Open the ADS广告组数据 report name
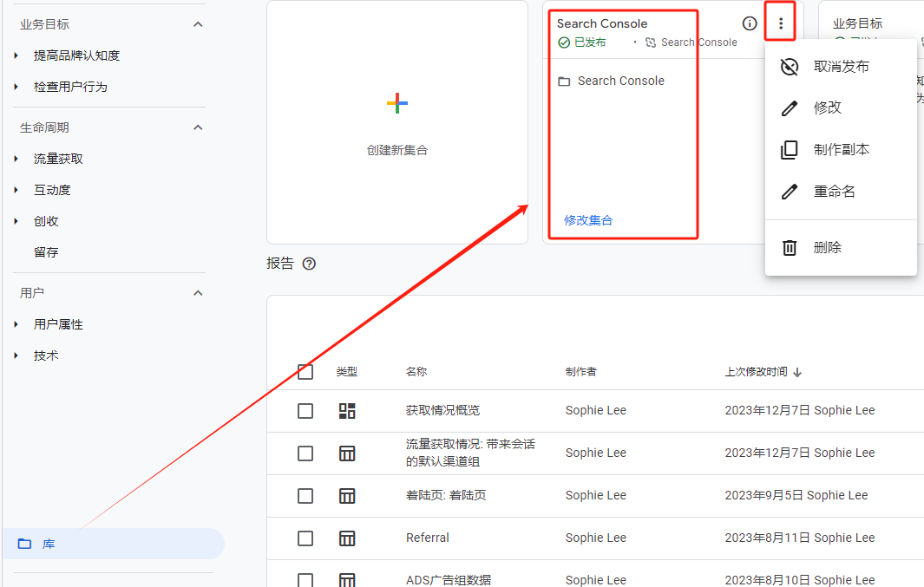The width and height of the screenshot is (924, 587). pyautogui.click(x=449, y=580)
